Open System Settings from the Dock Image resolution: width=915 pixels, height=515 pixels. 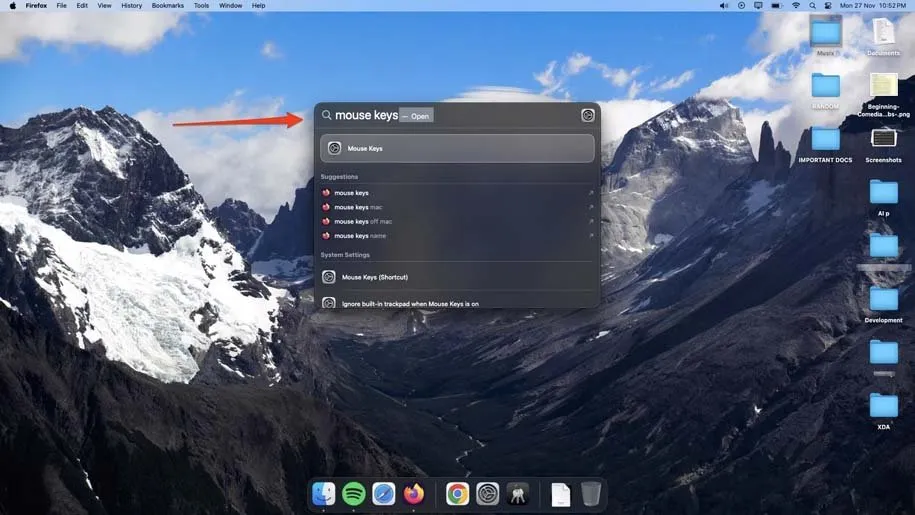coord(487,493)
